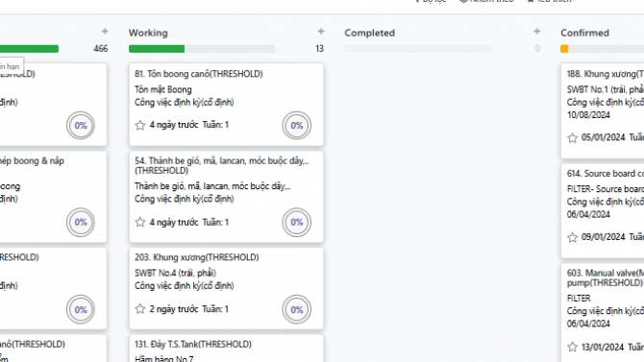Viewport: 644px width, 362px height.
Task: Click 'FILTER- Source board' subtitle text
Action: tap(605, 189)
